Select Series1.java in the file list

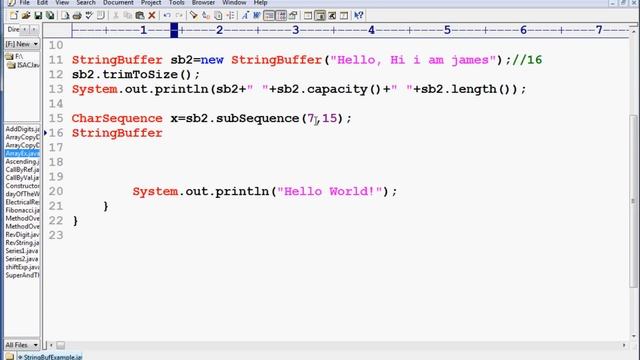(22, 251)
